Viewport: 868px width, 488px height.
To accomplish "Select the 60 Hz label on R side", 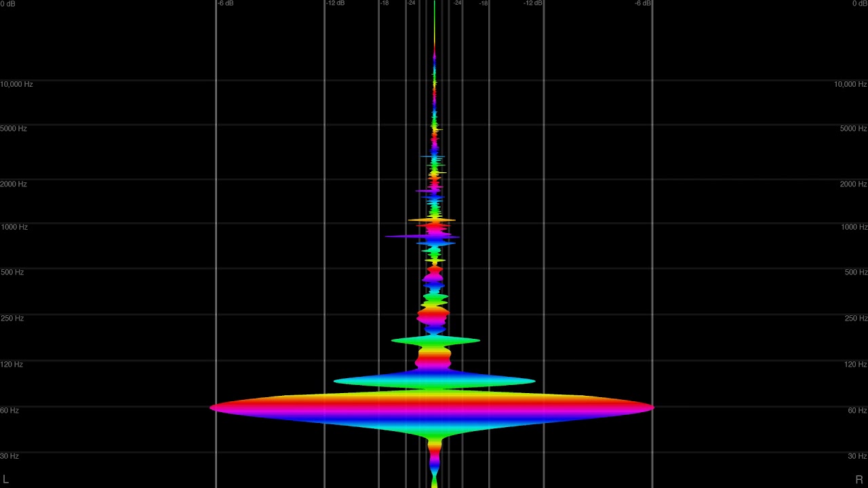I will tap(857, 410).
